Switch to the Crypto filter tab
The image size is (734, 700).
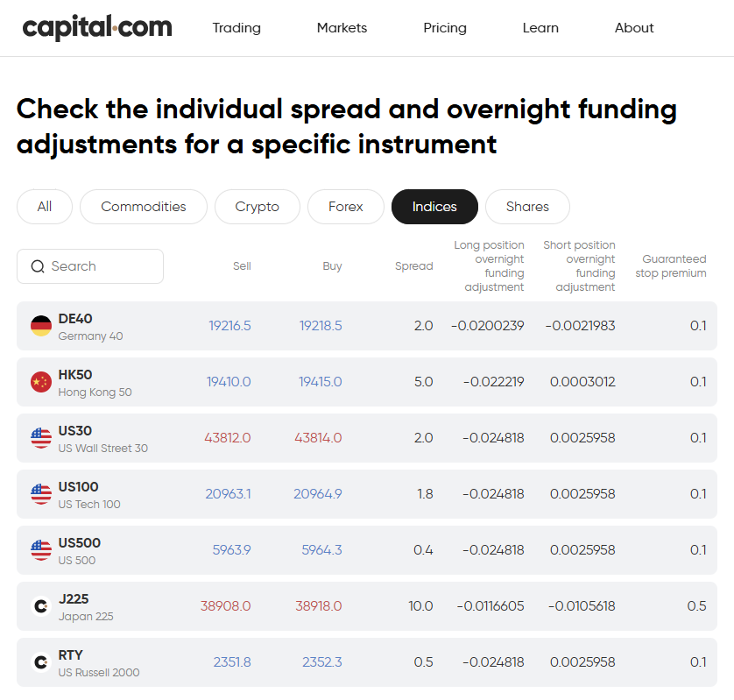click(257, 207)
